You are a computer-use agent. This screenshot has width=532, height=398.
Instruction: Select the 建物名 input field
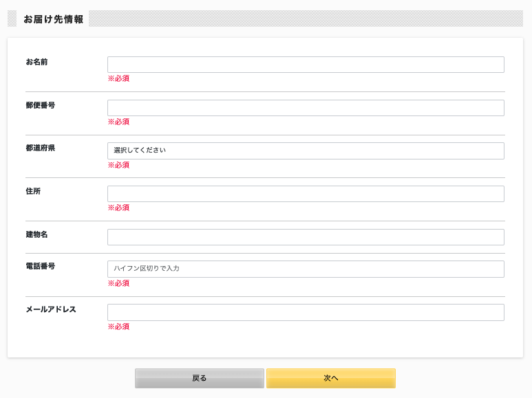pos(306,237)
